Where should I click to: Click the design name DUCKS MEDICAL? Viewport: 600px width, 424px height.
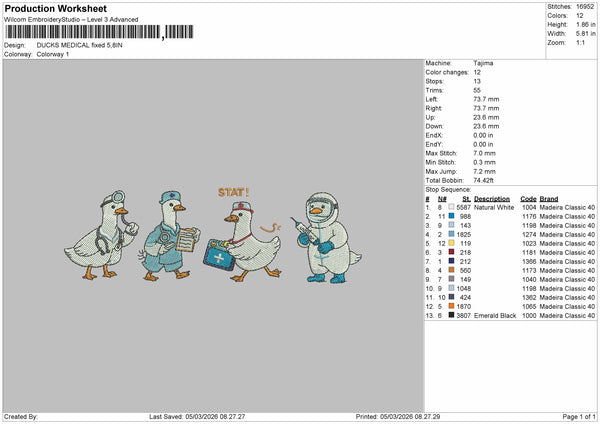pyautogui.click(x=63, y=45)
